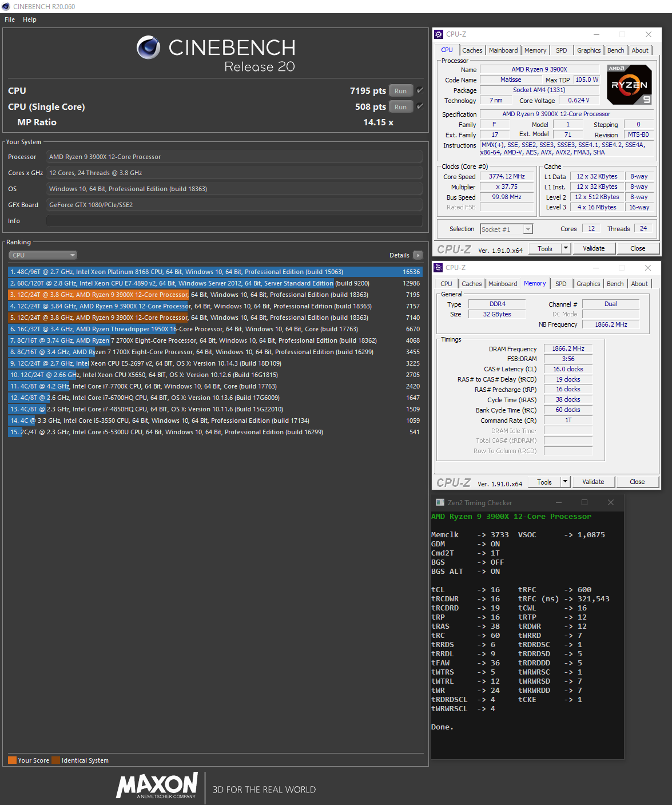The height and width of the screenshot is (805, 672).
Task: Click the Cinebench app icon in title bar
Action: 6,6
